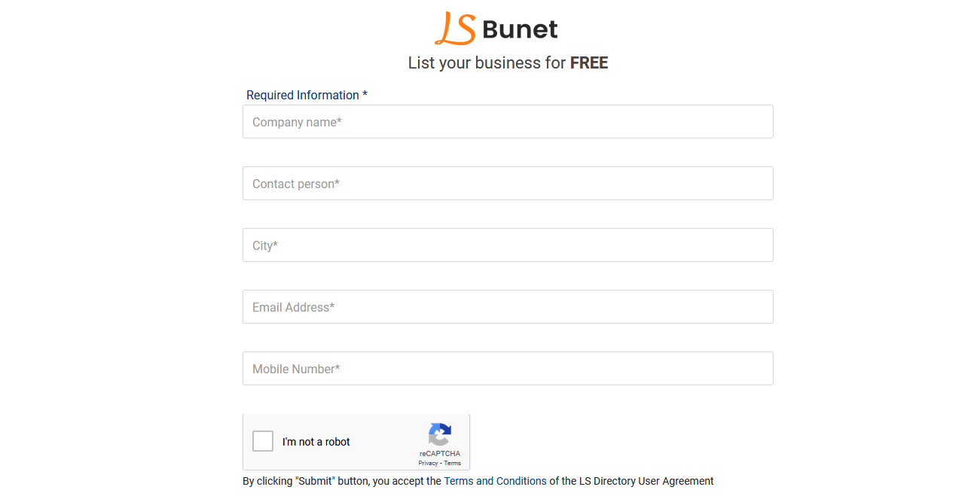Screen dimensions: 980x496
Task: Open the reCAPTCHA Privacy link
Action: (429, 463)
